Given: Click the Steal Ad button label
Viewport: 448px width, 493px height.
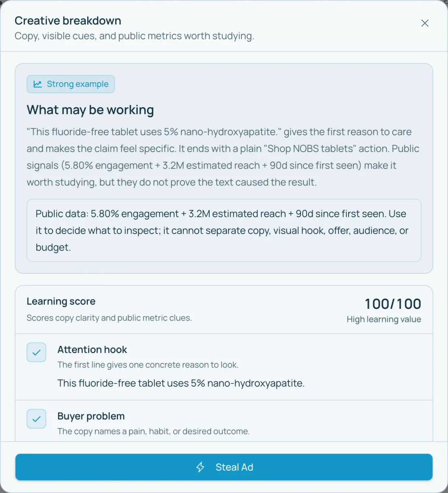Looking at the screenshot, I should [234, 467].
